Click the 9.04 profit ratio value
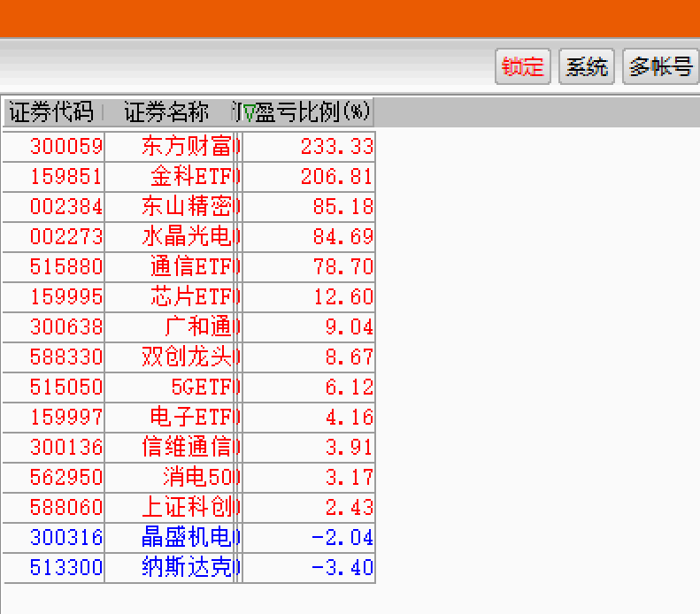Image resolution: width=700 pixels, height=614 pixels. pos(350,326)
